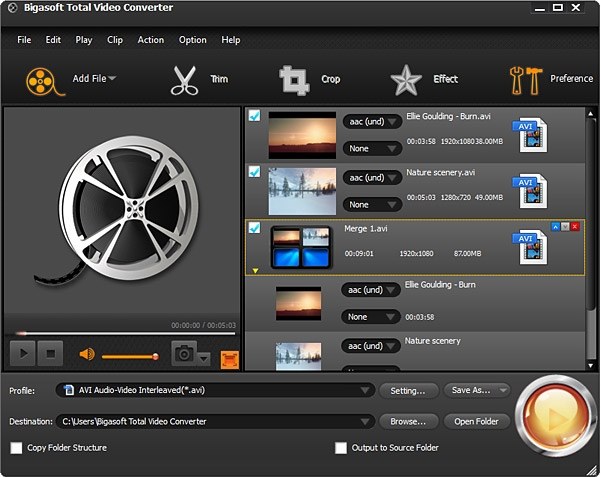The width and height of the screenshot is (601, 477).
Task: Open audio track dropdown for Nature scenery.avi
Action: tap(372, 178)
